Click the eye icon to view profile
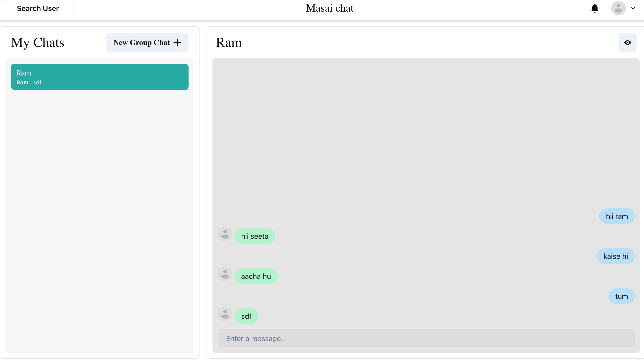Image resolution: width=644 pixels, height=362 pixels. click(627, 43)
